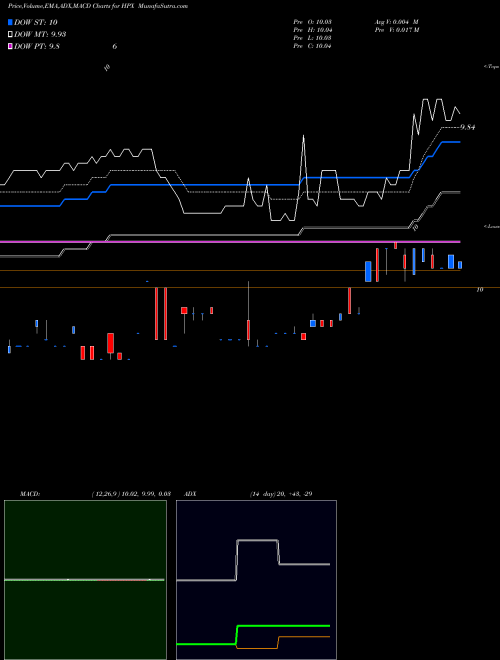
Task: Click the price axis label 10 at right
Action: point(479,290)
